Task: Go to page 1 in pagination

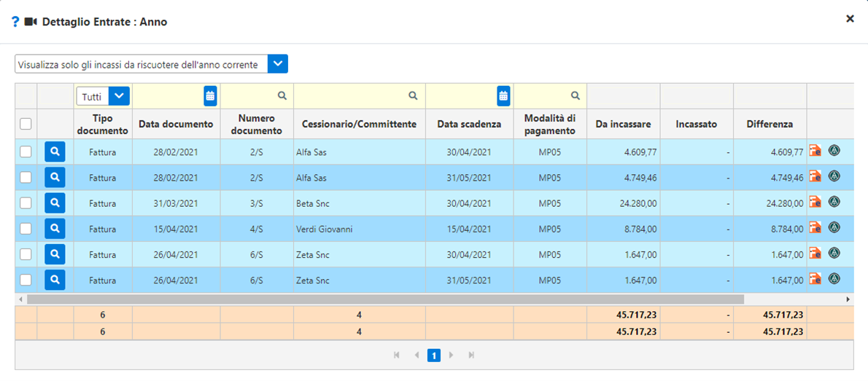Action: coord(433,356)
